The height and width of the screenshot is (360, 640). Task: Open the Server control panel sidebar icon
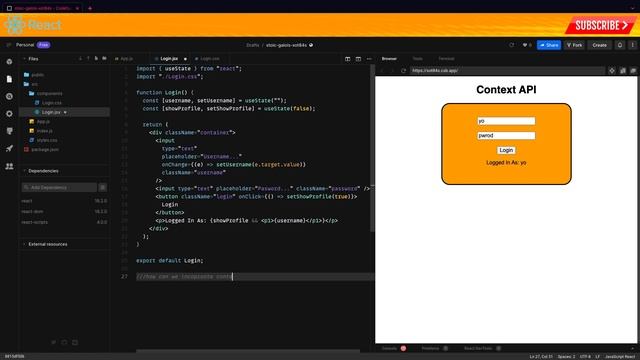pos(9,131)
